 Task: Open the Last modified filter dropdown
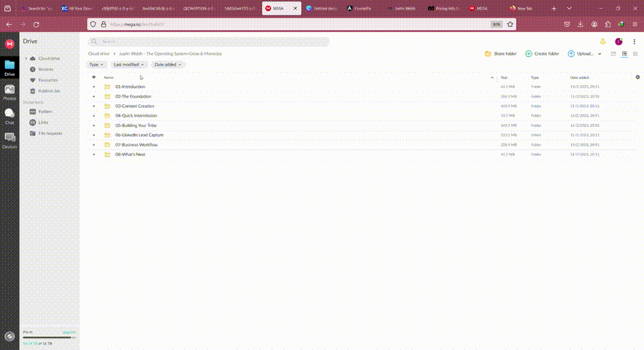[x=129, y=64]
